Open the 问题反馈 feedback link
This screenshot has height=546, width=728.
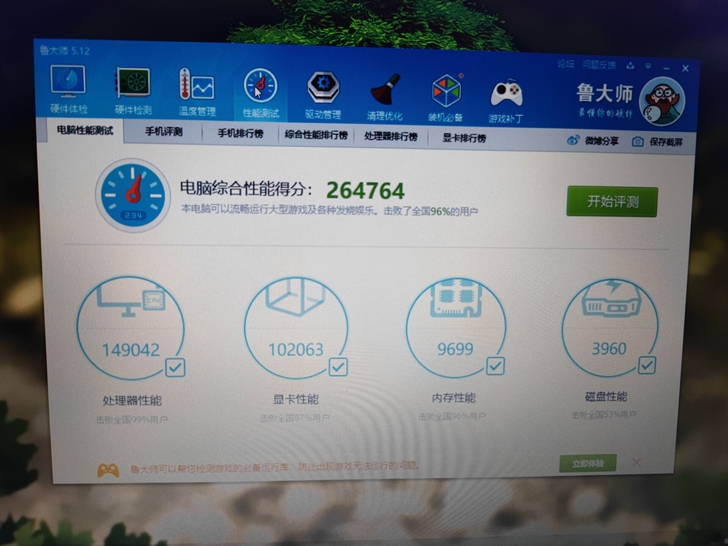point(599,65)
